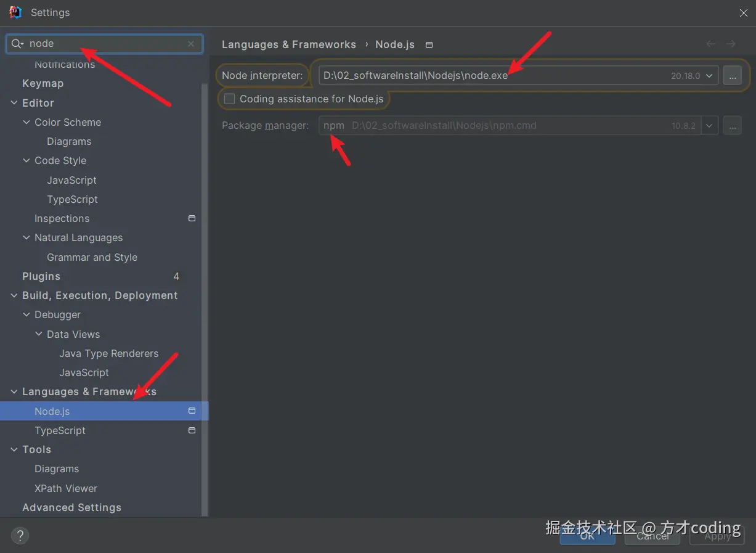This screenshot has width=756, height=553.
Task: Browse for package manager with ellipsis button
Action: (x=732, y=125)
